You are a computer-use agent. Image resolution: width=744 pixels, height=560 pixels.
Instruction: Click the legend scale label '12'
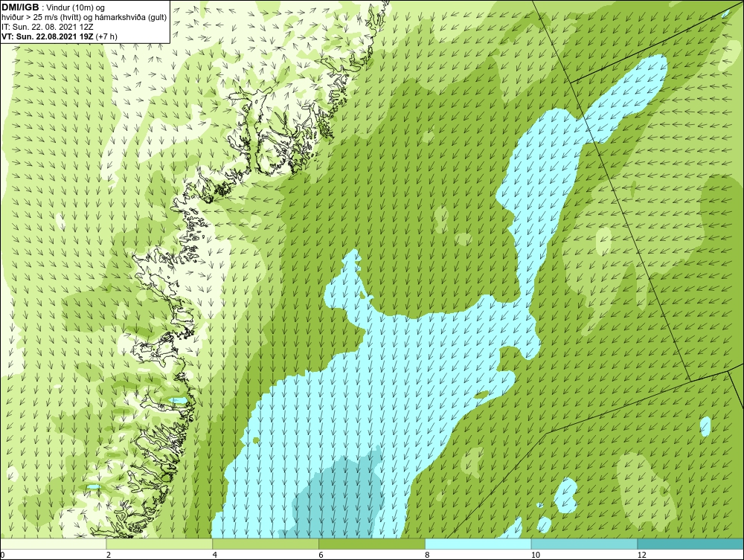641,555
